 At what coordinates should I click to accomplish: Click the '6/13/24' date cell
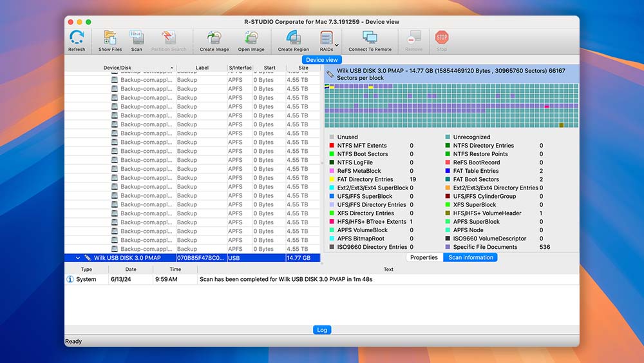pos(121,279)
